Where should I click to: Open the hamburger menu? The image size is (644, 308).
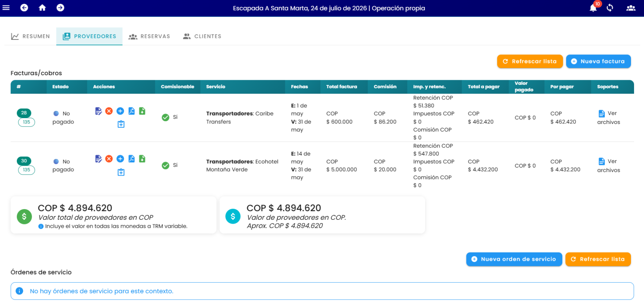tap(6, 8)
